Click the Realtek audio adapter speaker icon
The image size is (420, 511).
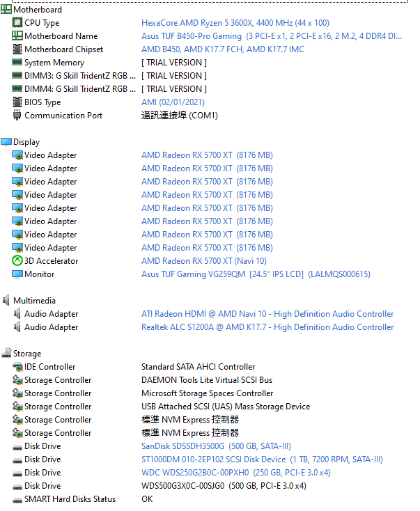[17, 327]
